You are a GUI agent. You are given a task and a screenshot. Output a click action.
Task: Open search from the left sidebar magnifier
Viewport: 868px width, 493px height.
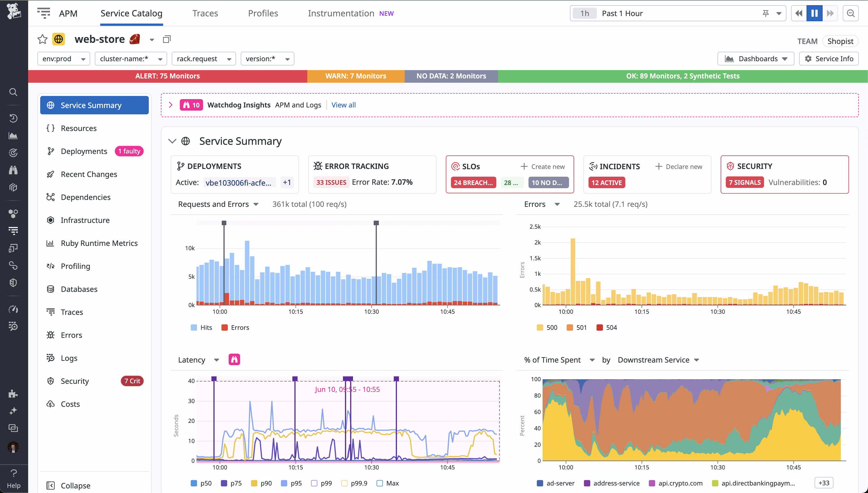click(13, 92)
